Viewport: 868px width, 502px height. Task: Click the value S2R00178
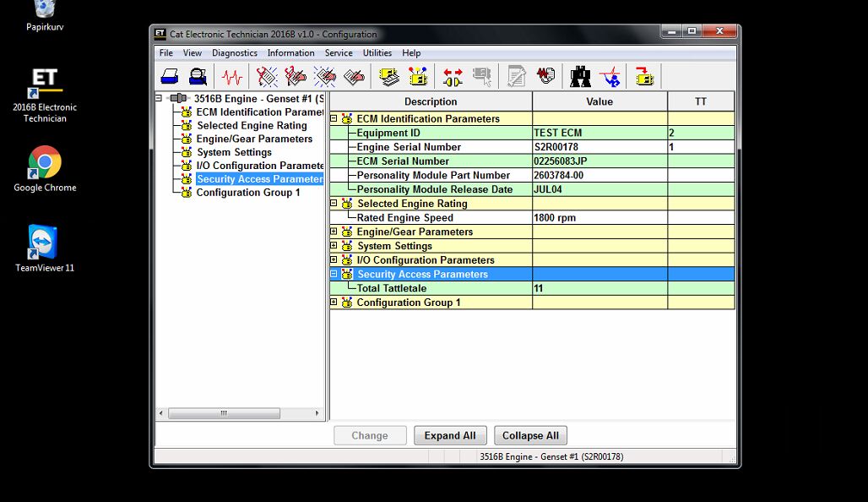[556, 147]
